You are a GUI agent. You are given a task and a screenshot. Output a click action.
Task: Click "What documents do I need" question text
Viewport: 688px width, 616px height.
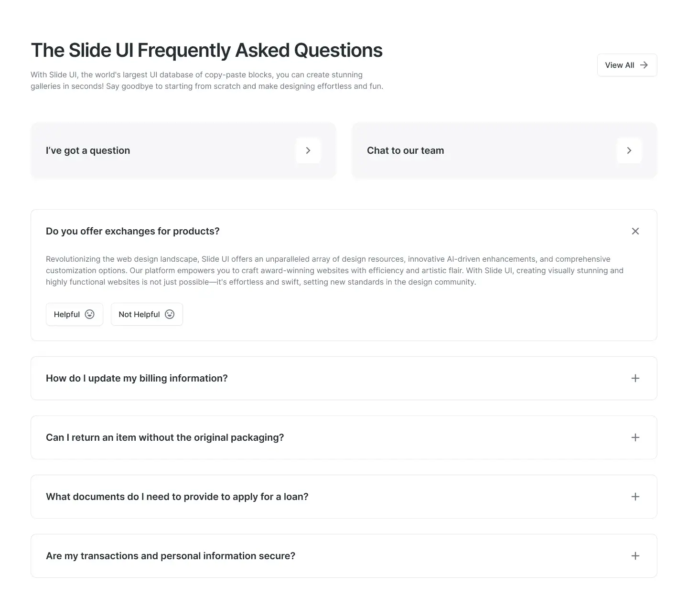177,497
